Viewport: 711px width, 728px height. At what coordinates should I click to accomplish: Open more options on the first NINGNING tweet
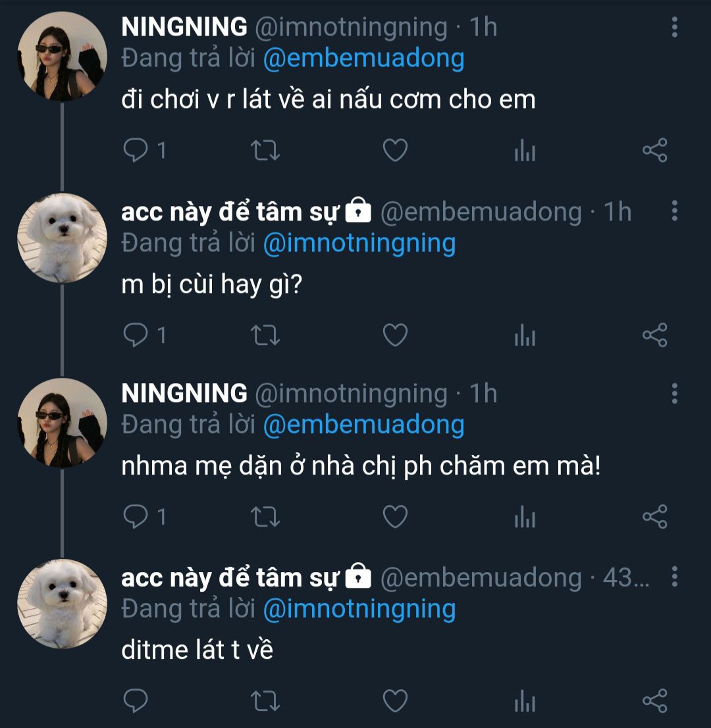pos(674,27)
